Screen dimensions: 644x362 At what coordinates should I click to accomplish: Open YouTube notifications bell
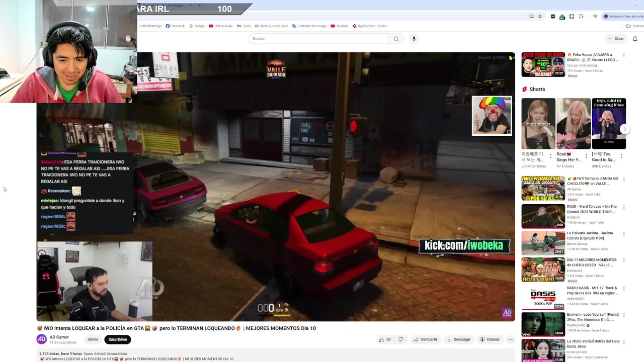click(635, 39)
